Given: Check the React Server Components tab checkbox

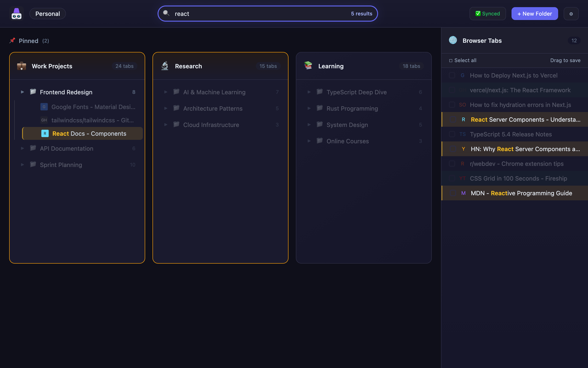Looking at the screenshot, I should [452, 119].
